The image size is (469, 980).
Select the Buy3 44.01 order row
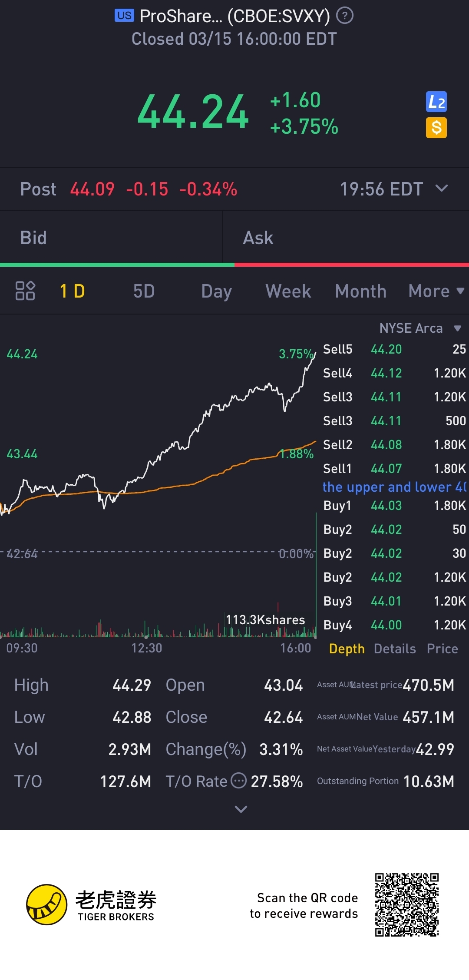point(394,601)
